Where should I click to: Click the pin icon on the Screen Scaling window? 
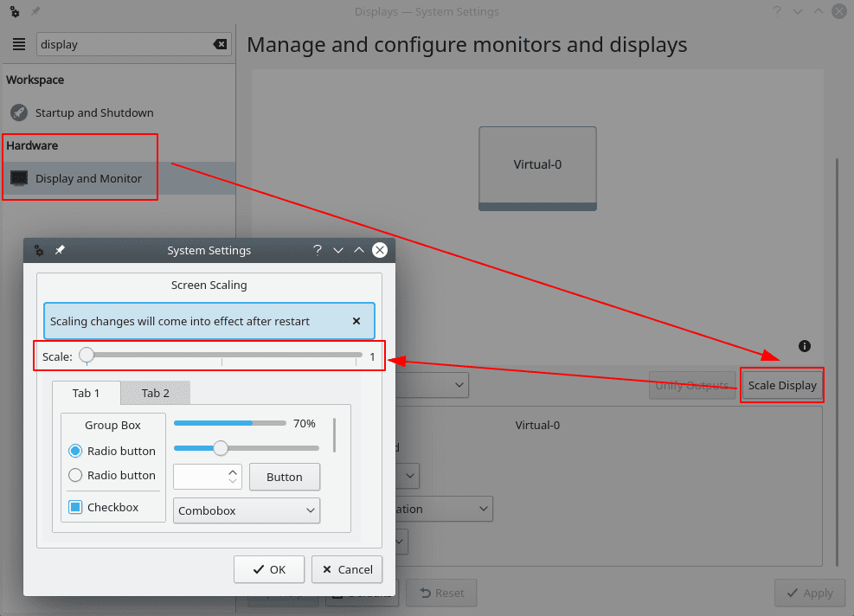point(60,250)
